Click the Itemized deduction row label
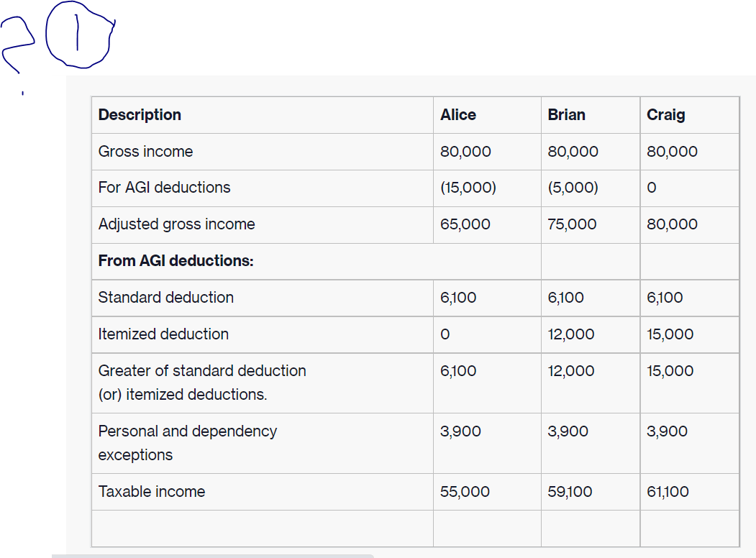The height and width of the screenshot is (558, 756). 163,334
